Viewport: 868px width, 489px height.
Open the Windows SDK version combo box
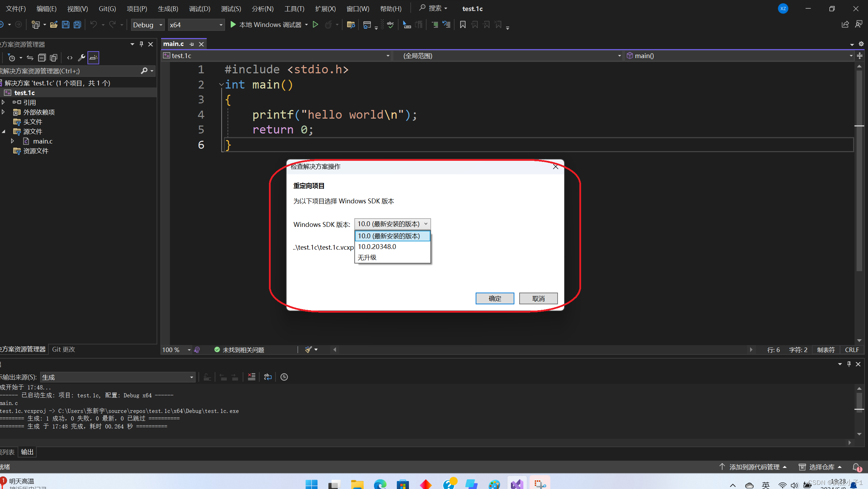tap(392, 224)
